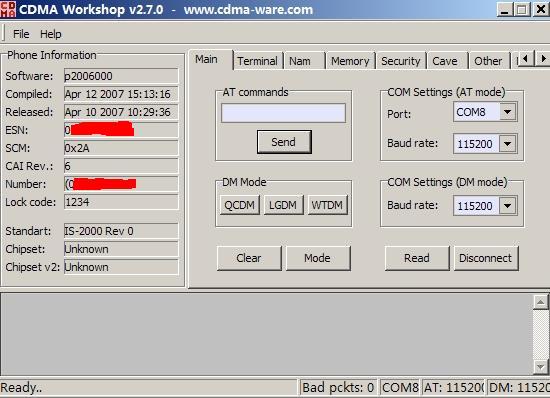This screenshot has height=398, width=550.
Task: Select the Main tab
Action: (211, 59)
